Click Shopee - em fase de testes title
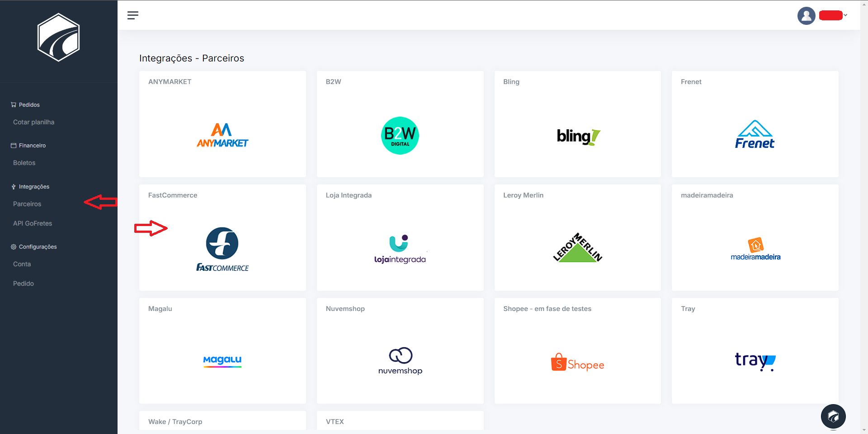The width and height of the screenshot is (868, 434). pos(547,309)
